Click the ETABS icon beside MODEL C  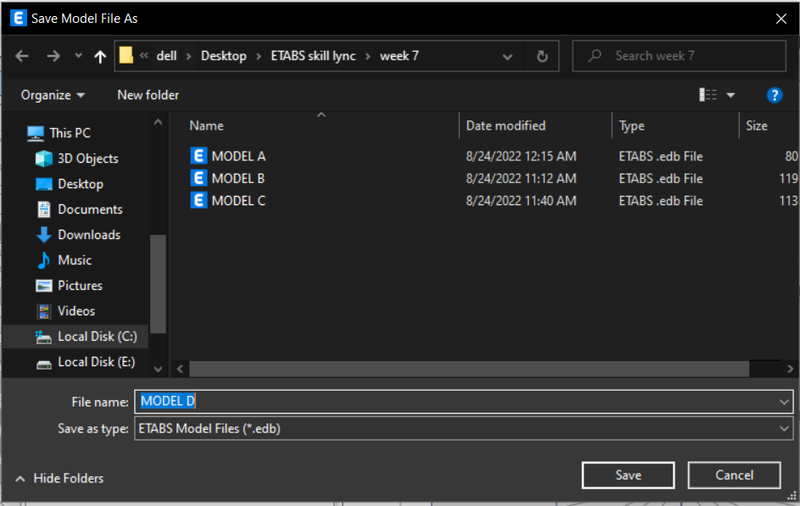[x=198, y=200]
